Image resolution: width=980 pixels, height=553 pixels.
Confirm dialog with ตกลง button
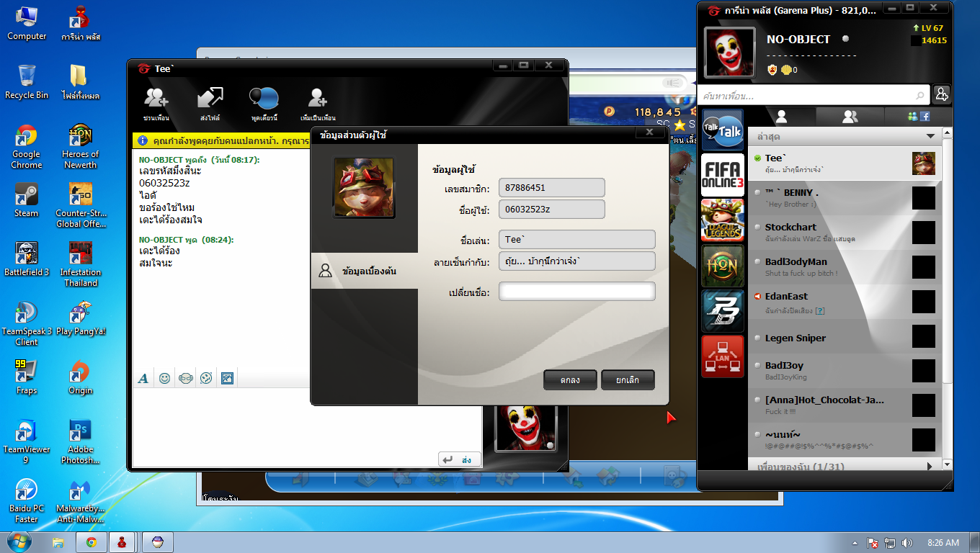tap(571, 379)
